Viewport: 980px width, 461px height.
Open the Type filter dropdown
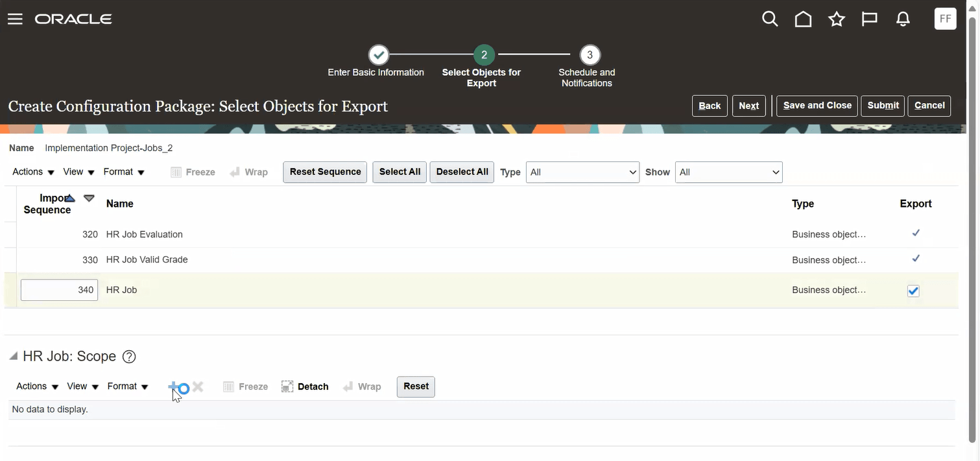pyautogui.click(x=582, y=172)
